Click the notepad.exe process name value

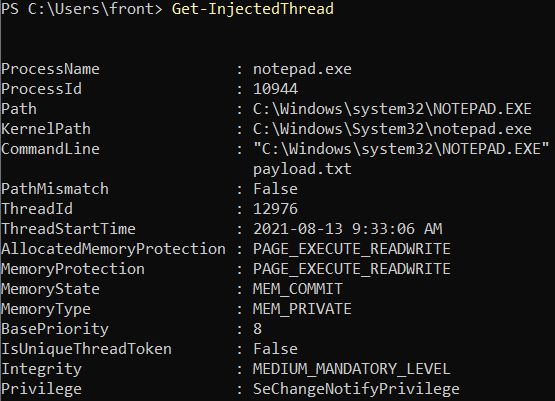[302, 69]
